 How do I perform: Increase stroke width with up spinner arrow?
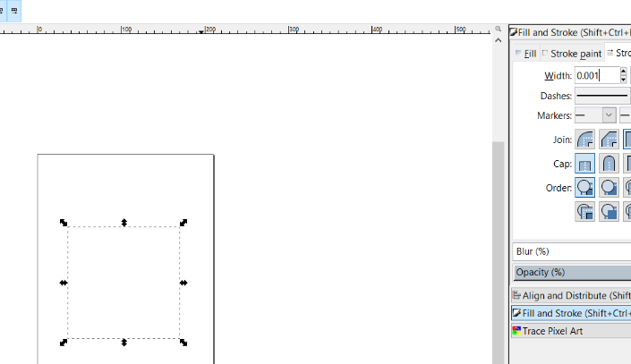[623, 72]
